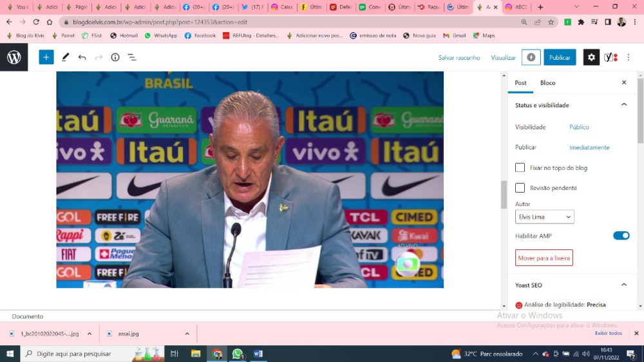
Task: Click Documento in the editor breadcrumb
Action: 28,316
